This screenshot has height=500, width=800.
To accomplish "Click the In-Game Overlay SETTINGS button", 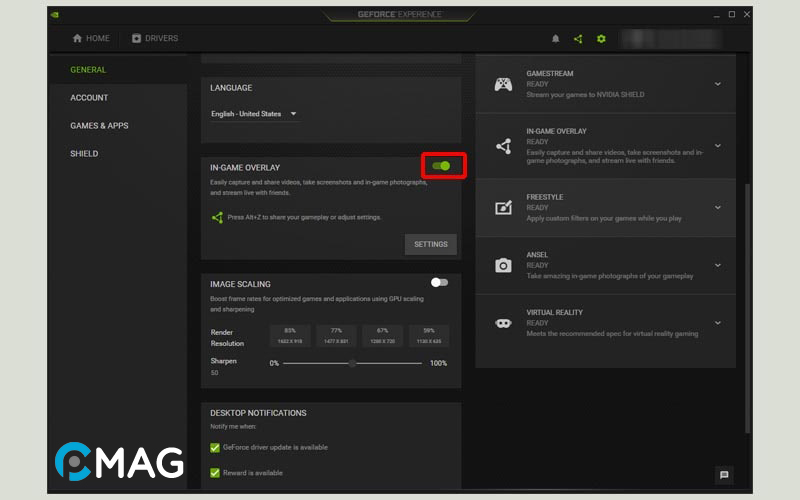I will (x=431, y=244).
